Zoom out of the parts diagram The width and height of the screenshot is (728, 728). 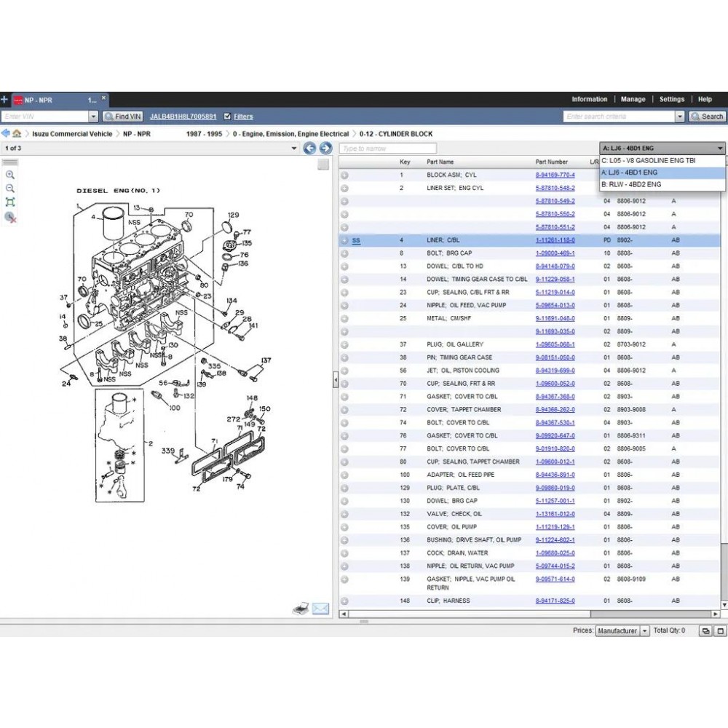point(10,189)
